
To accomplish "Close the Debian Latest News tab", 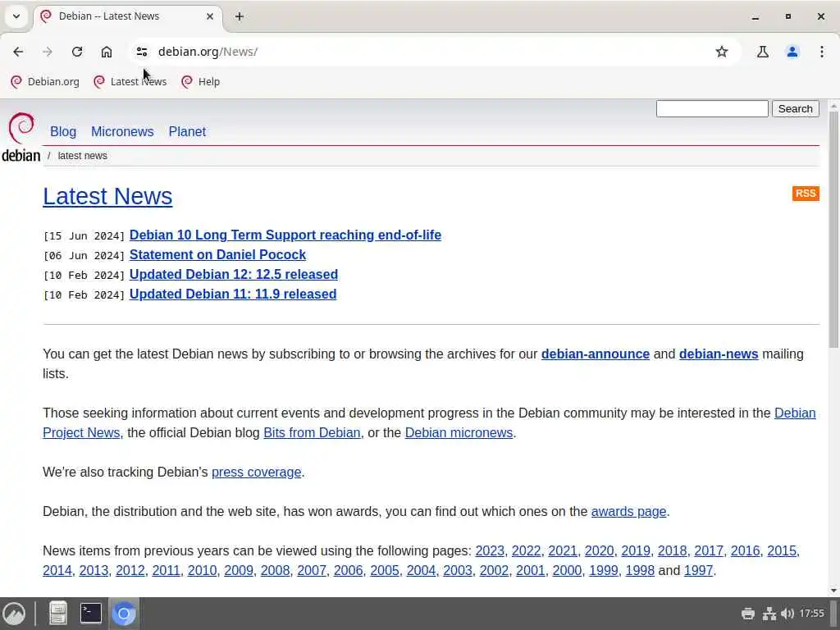I will click(210, 16).
